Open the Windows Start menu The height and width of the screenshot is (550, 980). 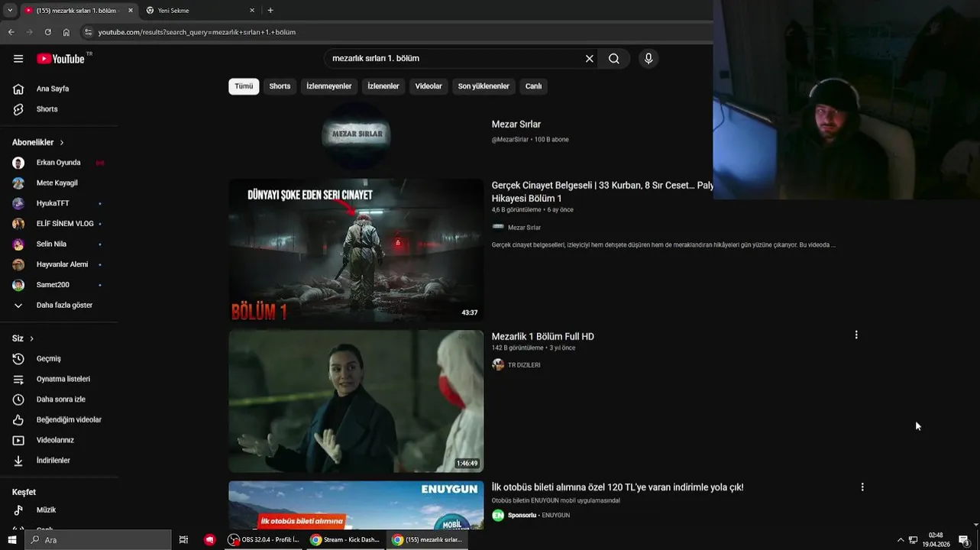tap(11, 540)
